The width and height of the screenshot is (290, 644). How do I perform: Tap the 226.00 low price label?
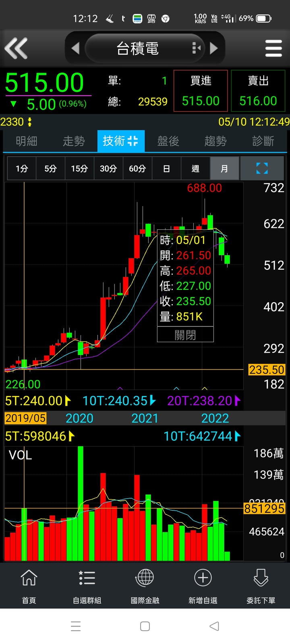(23, 384)
